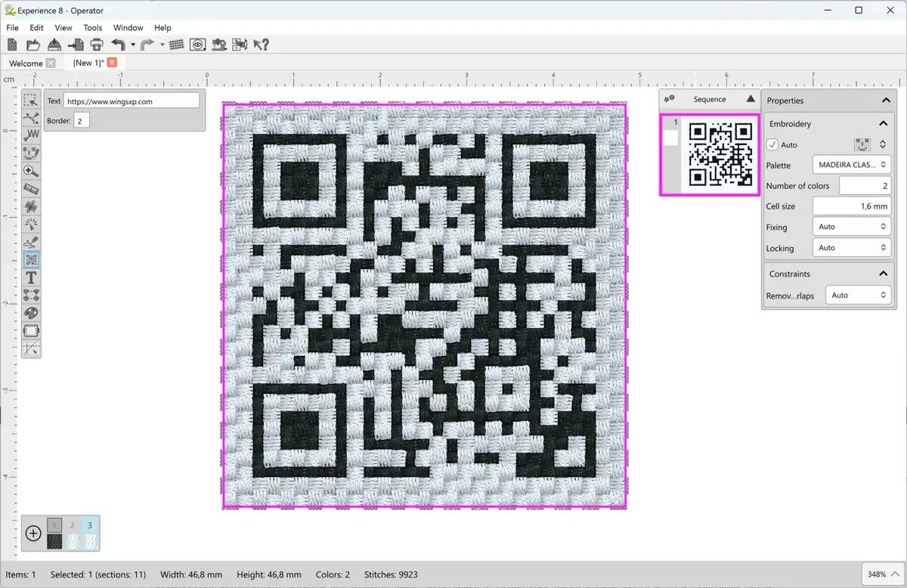Select the freehand drawing tool
907x588 pixels.
point(31,242)
